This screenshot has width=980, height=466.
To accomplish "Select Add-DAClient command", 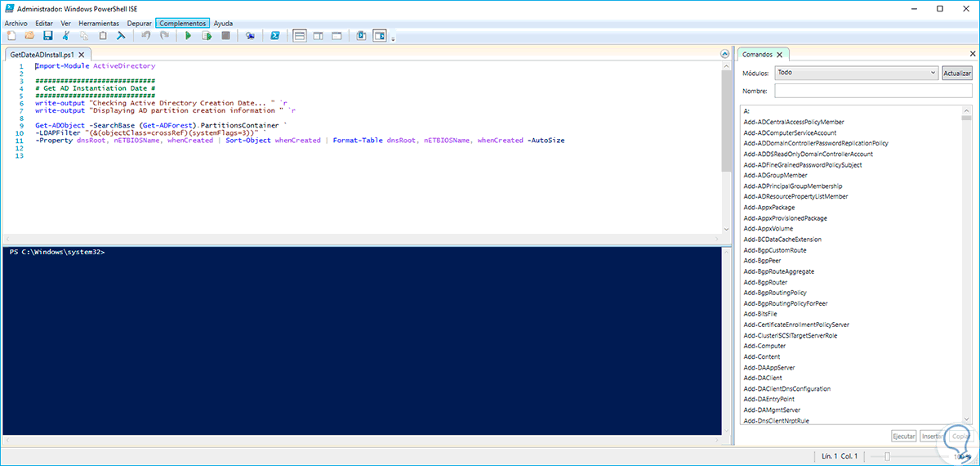I will (x=763, y=378).
